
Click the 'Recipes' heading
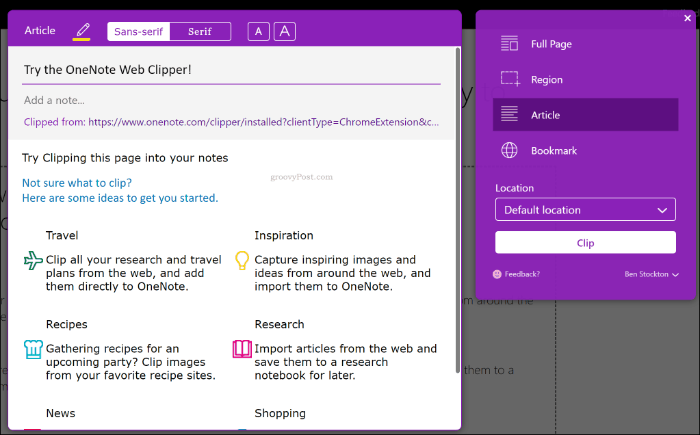67,324
